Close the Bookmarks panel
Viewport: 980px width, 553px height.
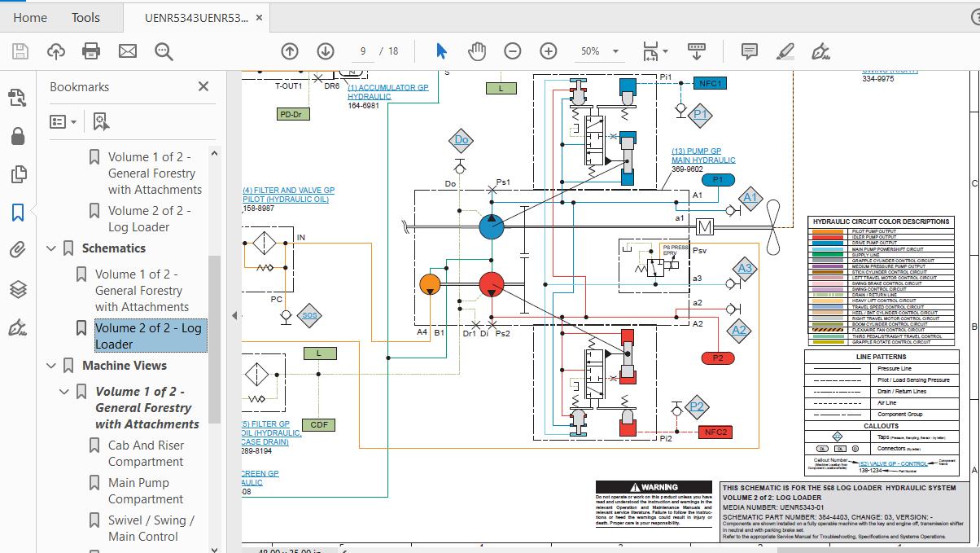[x=203, y=86]
